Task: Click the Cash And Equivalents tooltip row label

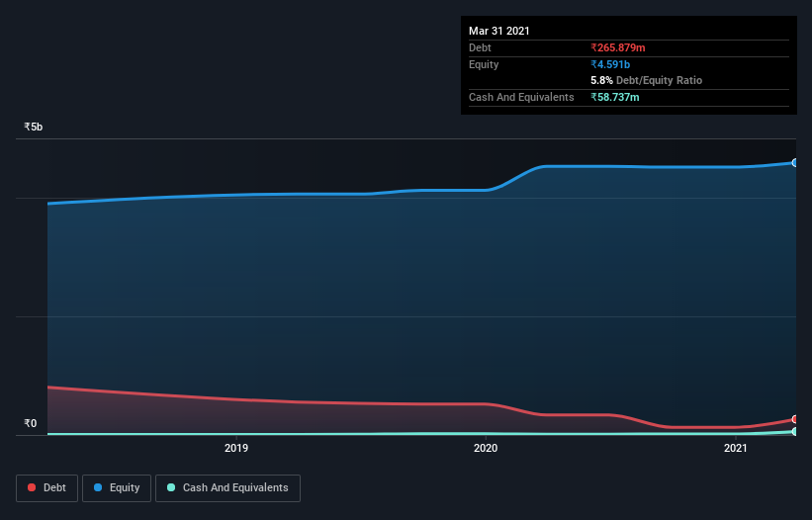Action: (521, 97)
